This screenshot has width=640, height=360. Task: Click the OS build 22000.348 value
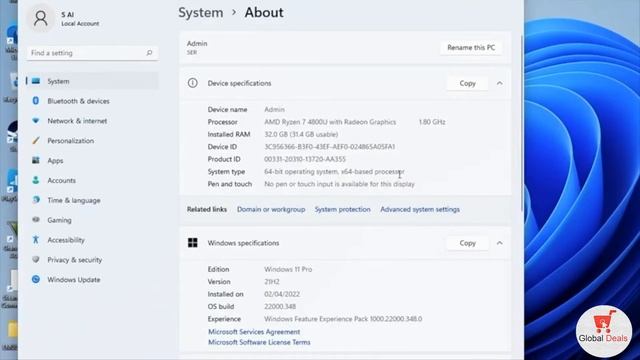[x=280, y=307]
